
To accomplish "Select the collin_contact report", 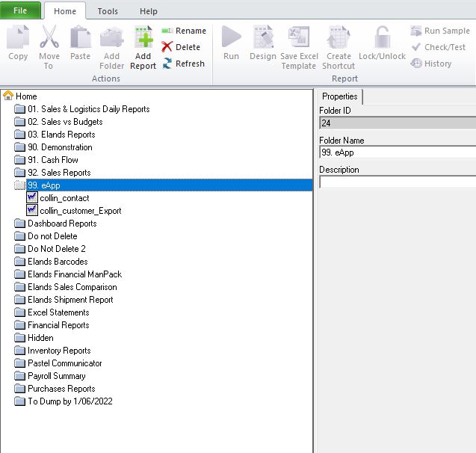I will coord(64,198).
